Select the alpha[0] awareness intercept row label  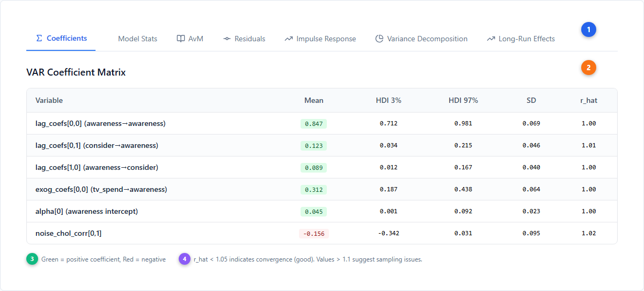coord(86,211)
